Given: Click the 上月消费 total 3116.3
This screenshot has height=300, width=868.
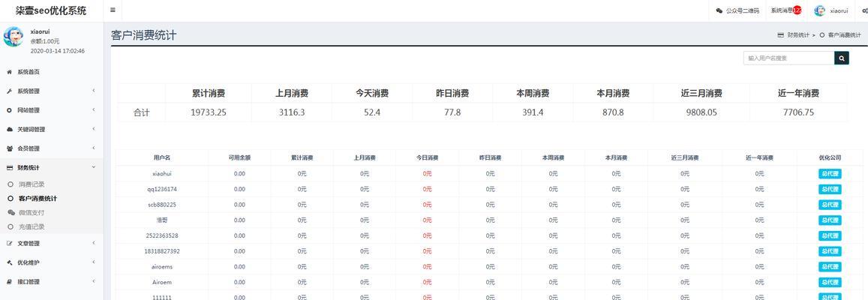Looking at the screenshot, I should click(x=292, y=112).
